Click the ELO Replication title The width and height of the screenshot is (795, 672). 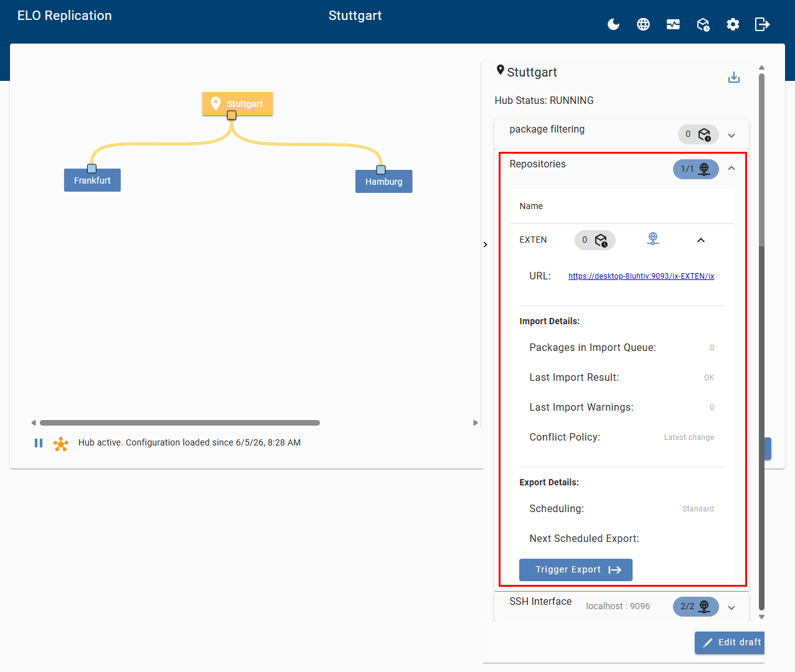[x=65, y=16]
